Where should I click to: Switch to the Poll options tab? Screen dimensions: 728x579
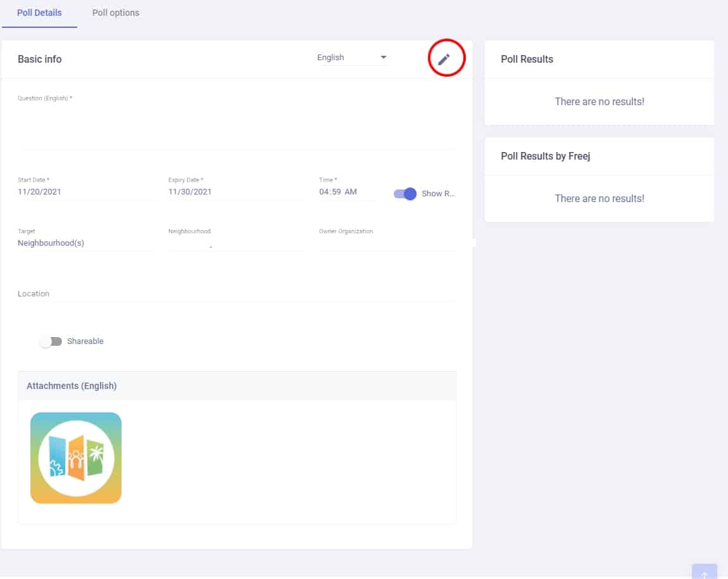pyautogui.click(x=116, y=13)
